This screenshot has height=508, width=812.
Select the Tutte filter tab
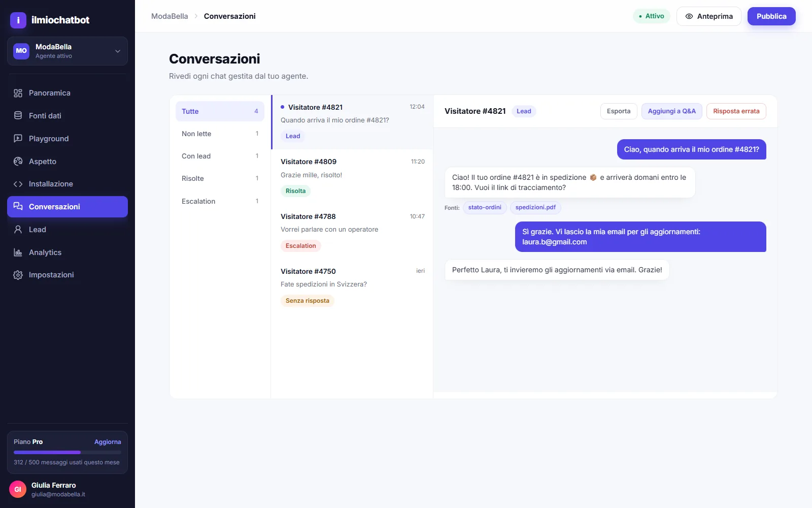click(220, 111)
